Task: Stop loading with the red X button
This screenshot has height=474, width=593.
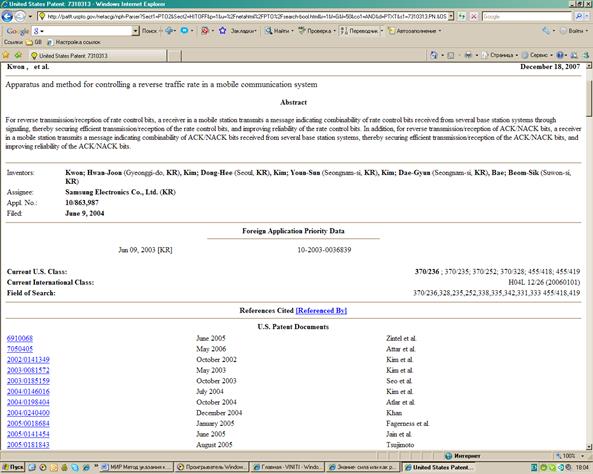Action: pos(473,17)
